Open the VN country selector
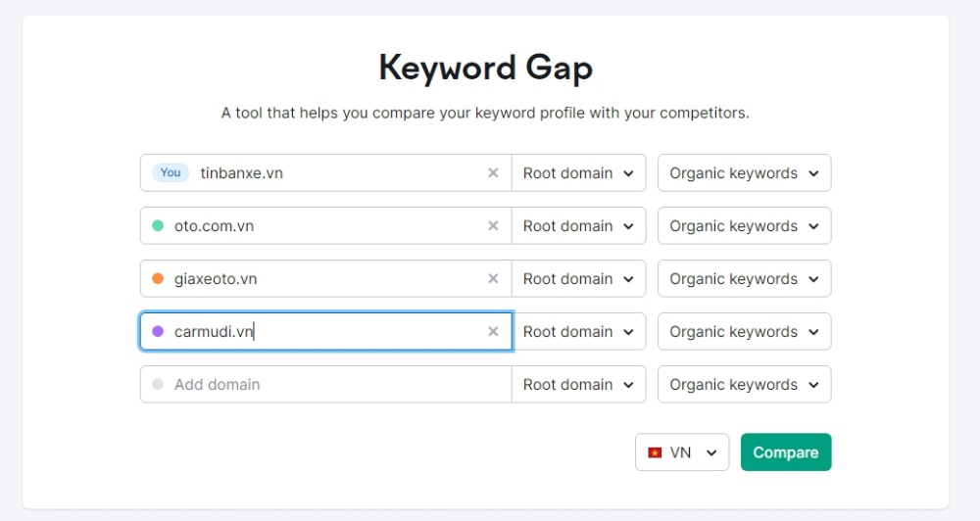Image resolution: width=980 pixels, height=521 pixels. coord(682,452)
